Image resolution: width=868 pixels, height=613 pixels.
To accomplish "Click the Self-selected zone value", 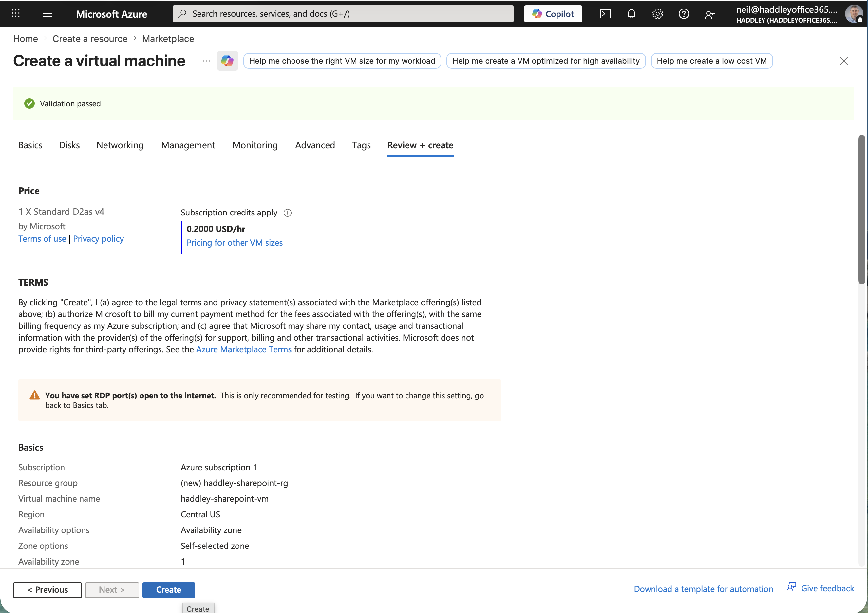I will pyautogui.click(x=215, y=546).
